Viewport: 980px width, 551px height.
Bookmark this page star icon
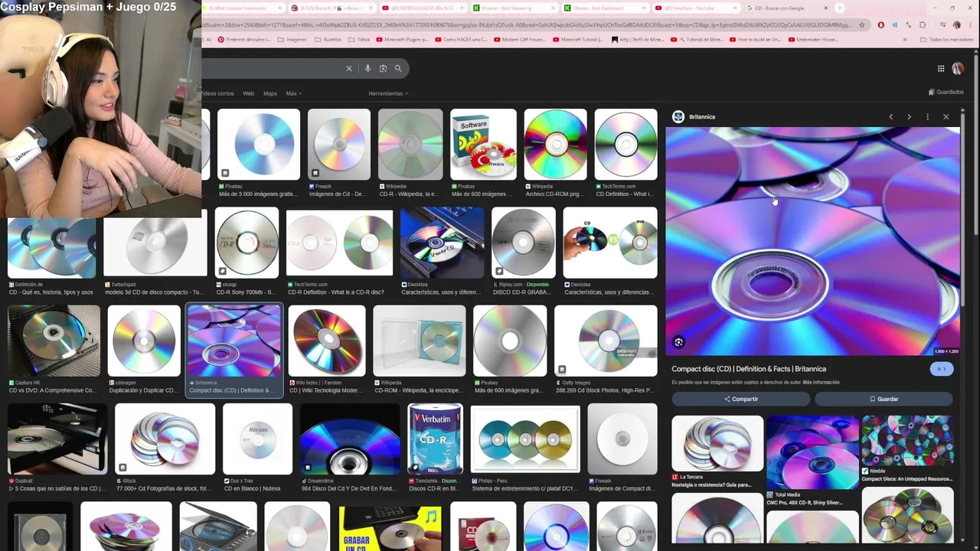[x=862, y=24]
